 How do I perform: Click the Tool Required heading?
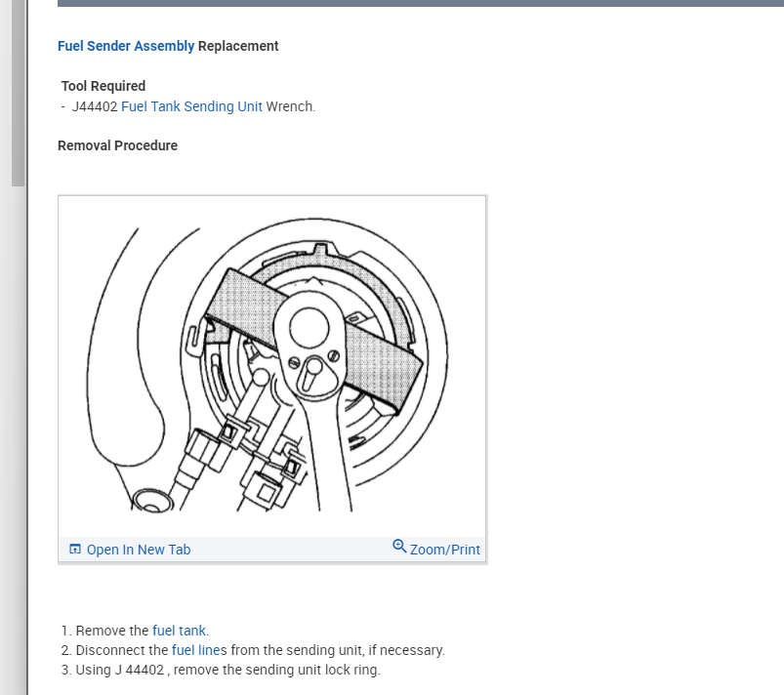103,86
